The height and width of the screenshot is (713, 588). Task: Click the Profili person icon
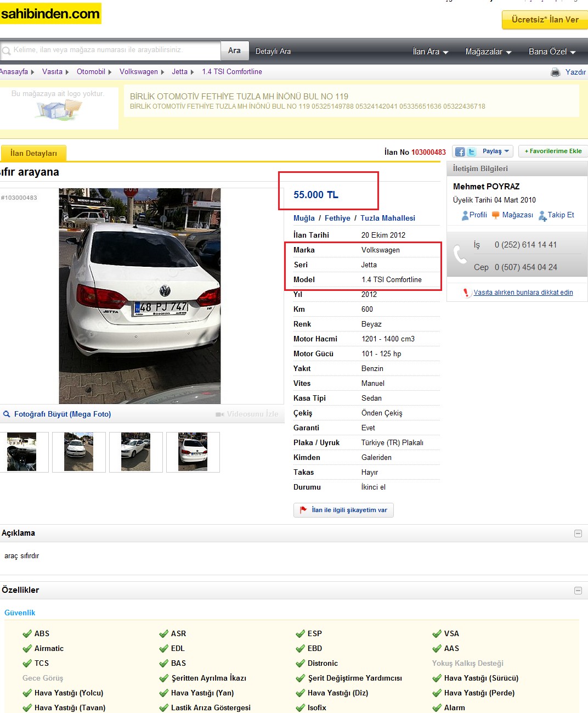pyautogui.click(x=465, y=215)
